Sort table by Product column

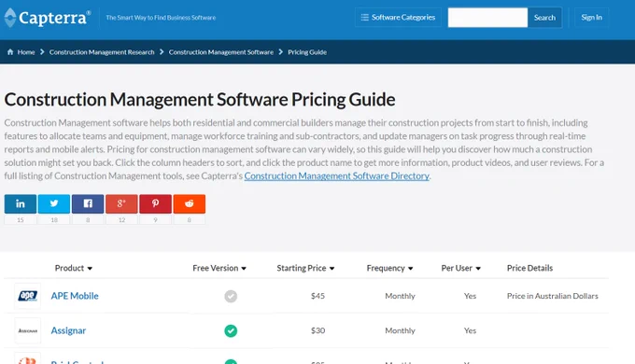[74, 268]
